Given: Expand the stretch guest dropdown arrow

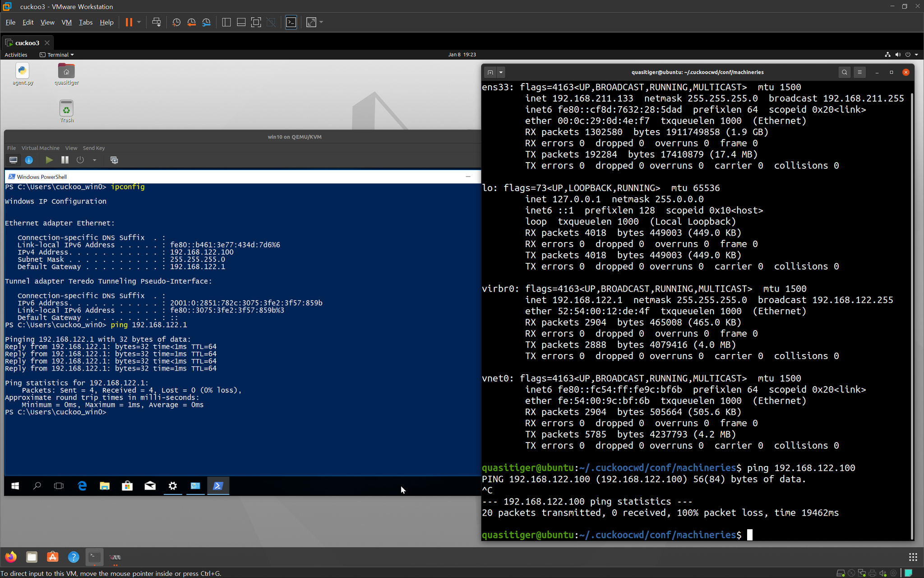Looking at the screenshot, I should tap(321, 22).
